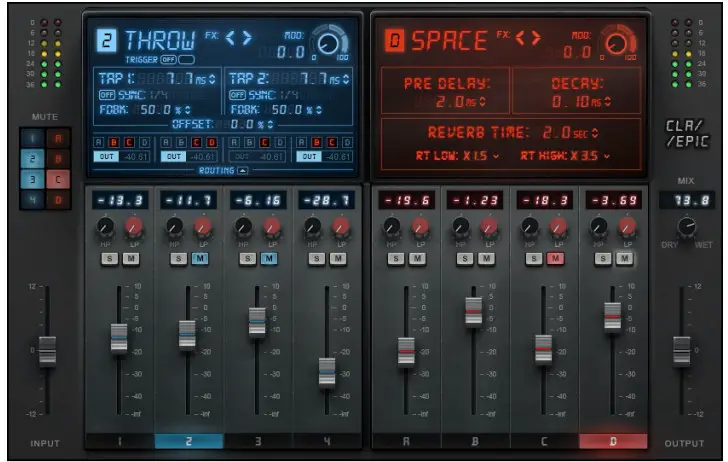Solo delay channel 4
The width and height of the screenshot is (728, 462).
317,259
